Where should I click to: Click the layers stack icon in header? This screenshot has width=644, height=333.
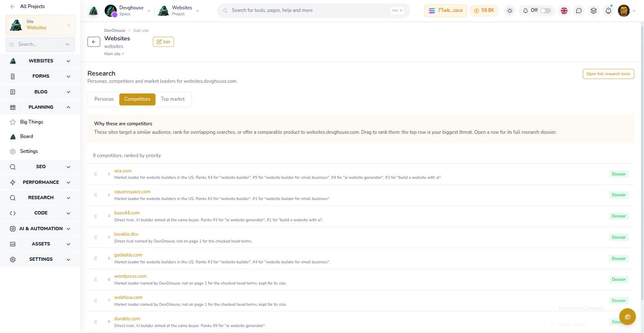click(x=594, y=11)
